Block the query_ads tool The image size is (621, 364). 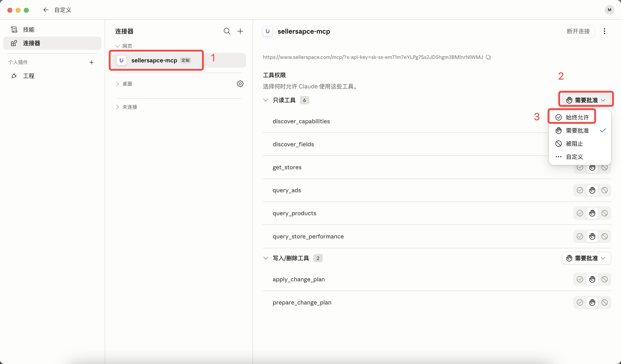[605, 190]
